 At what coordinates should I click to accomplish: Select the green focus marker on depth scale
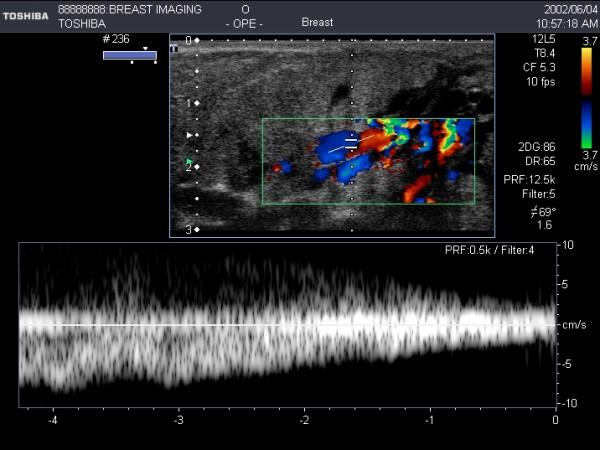(189, 161)
